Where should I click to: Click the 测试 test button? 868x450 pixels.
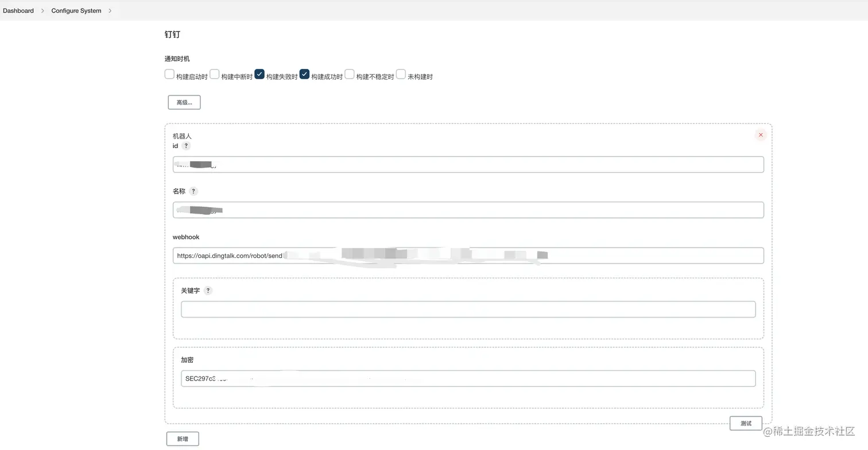coord(746,423)
